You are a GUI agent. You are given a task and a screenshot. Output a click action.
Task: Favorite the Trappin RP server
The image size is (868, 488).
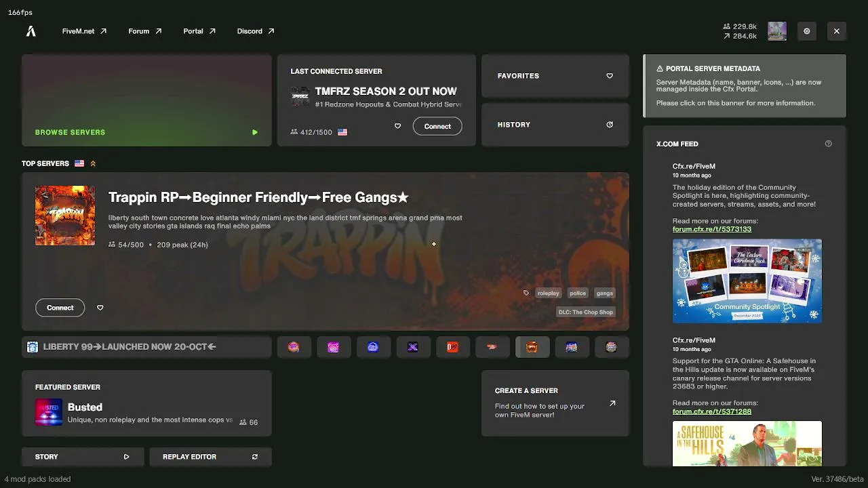(100, 308)
